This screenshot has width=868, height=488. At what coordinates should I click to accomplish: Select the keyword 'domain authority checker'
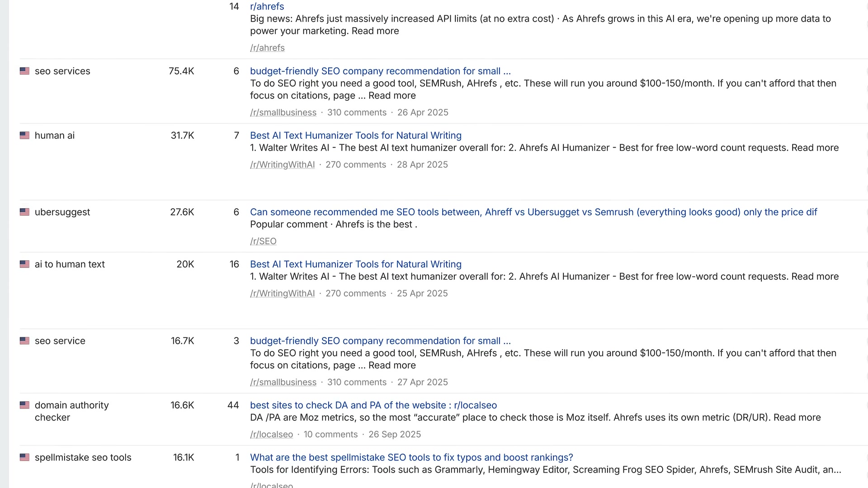[72, 412]
